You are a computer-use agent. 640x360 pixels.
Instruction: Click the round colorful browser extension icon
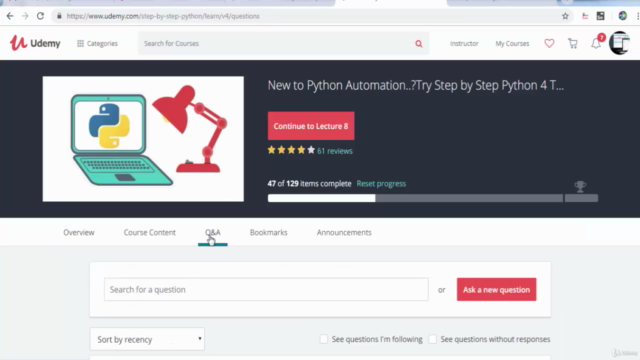622,16
